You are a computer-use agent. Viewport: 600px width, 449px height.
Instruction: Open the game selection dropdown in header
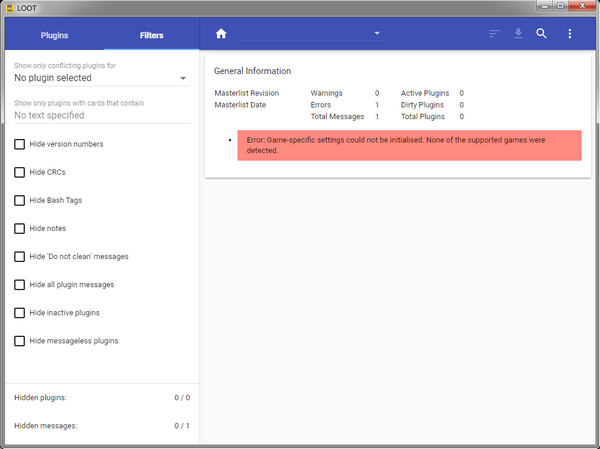(310, 34)
